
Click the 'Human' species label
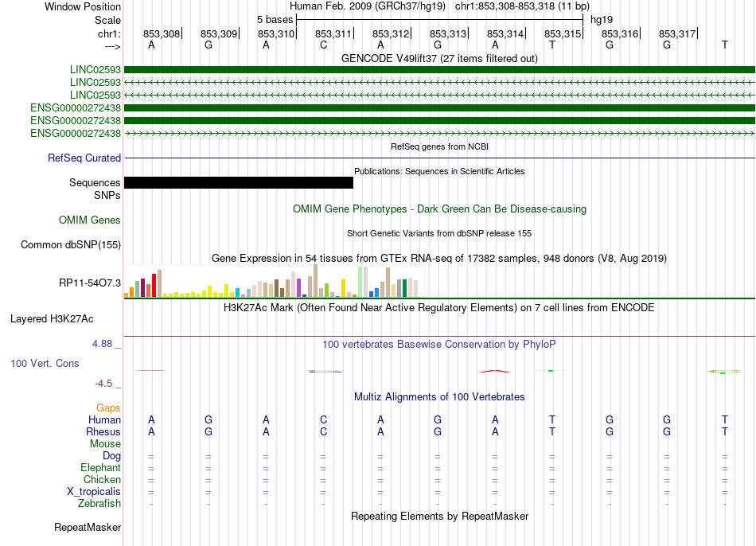(104, 419)
